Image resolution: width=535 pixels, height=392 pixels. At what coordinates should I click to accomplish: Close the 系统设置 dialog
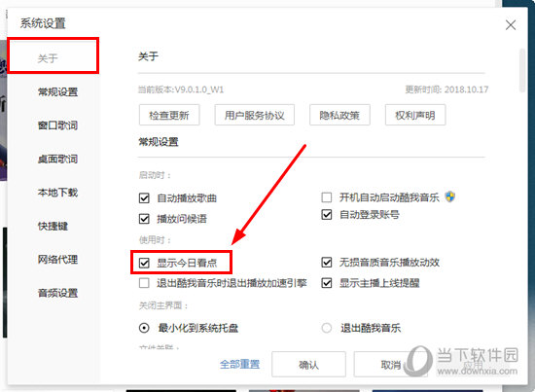pyautogui.click(x=511, y=25)
